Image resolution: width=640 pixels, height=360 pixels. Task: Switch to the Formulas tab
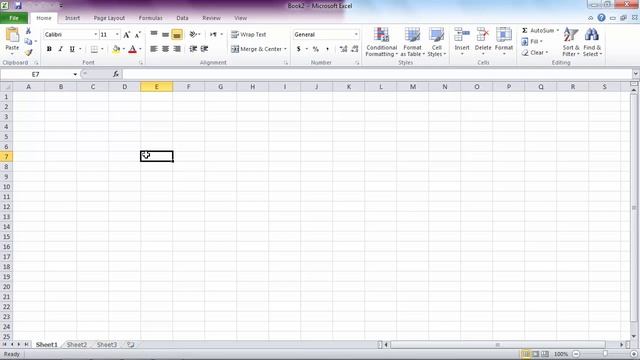click(x=150, y=18)
